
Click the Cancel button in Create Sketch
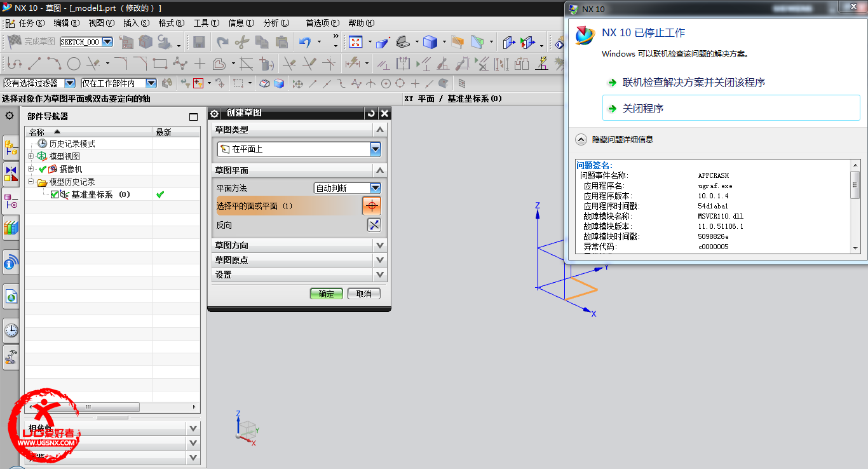pyautogui.click(x=364, y=294)
